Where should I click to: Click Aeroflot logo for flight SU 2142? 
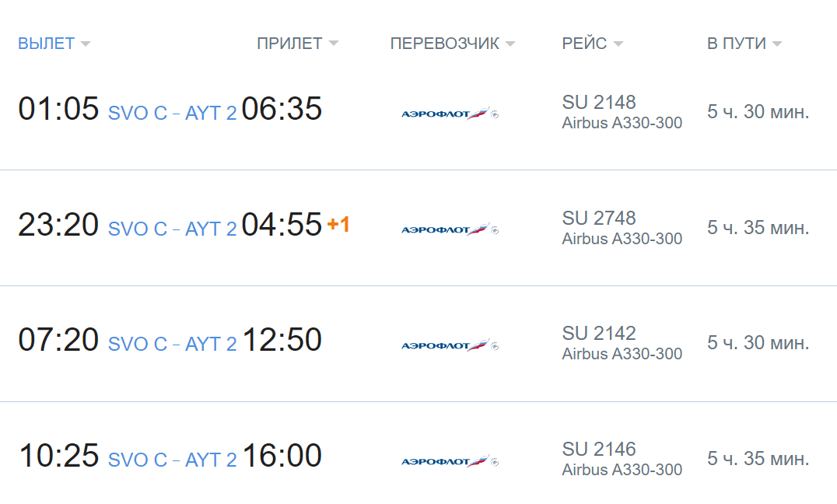point(450,345)
